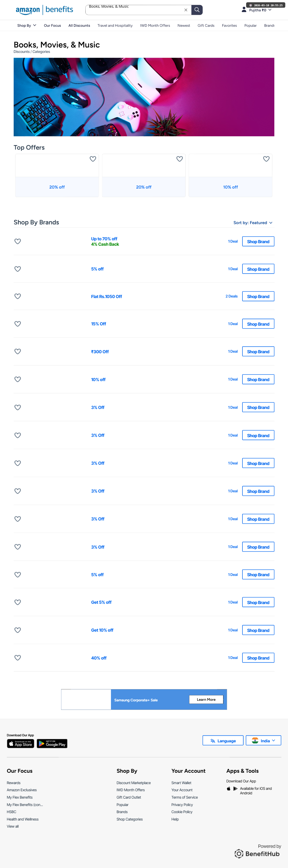This screenshot has height=868, width=288.
Task: Click Learn More on Samsung Corporate+ Sale
Action: click(x=206, y=700)
